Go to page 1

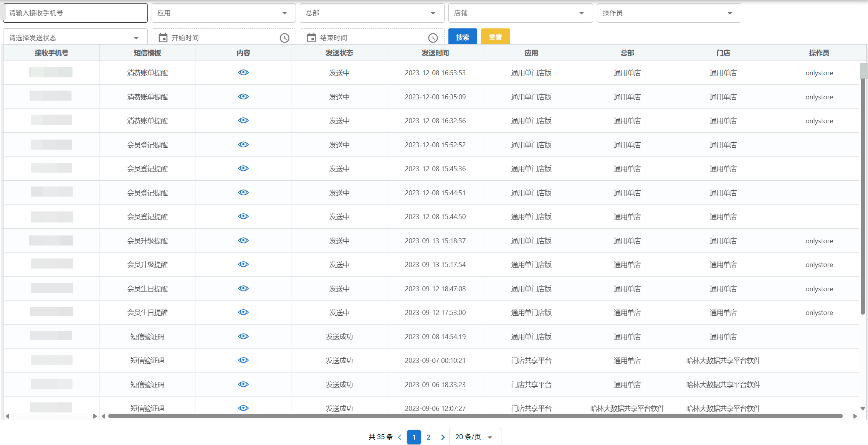[414, 437]
